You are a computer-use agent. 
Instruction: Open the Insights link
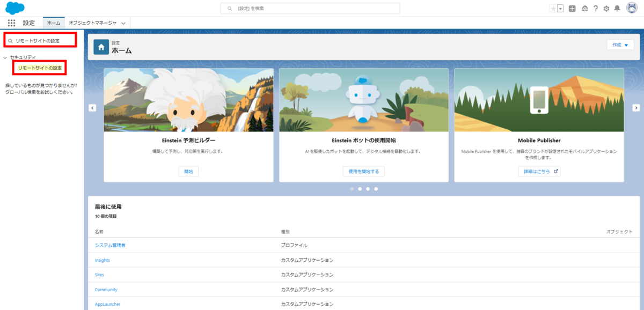[x=103, y=260]
